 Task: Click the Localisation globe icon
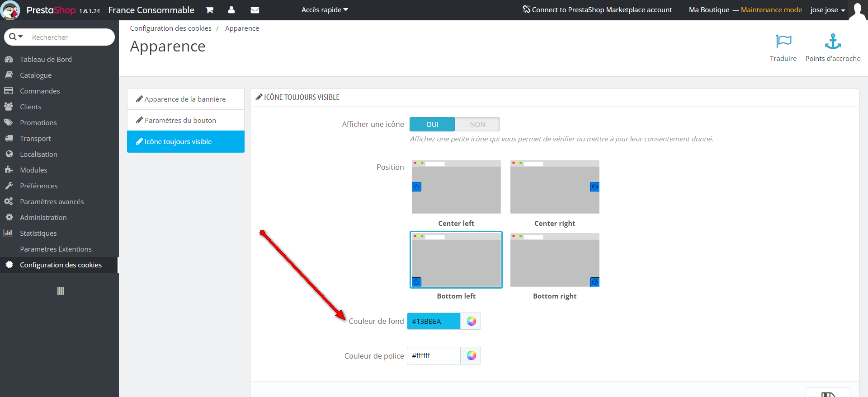click(x=9, y=154)
